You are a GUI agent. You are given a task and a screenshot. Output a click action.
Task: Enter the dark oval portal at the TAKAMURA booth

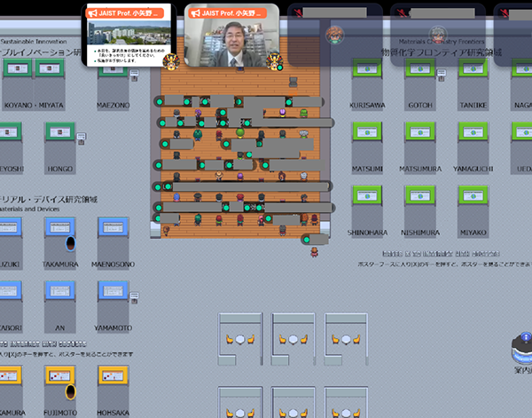71,243
